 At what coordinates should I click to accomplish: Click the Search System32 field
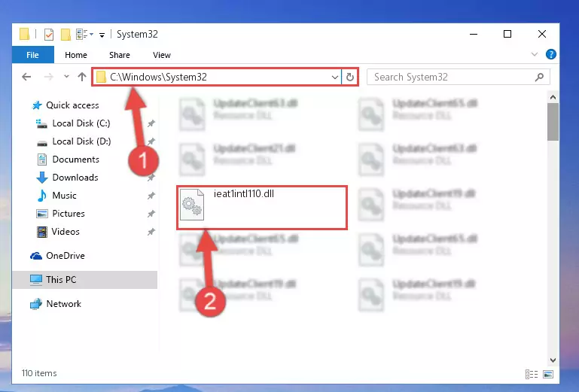pos(459,77)
